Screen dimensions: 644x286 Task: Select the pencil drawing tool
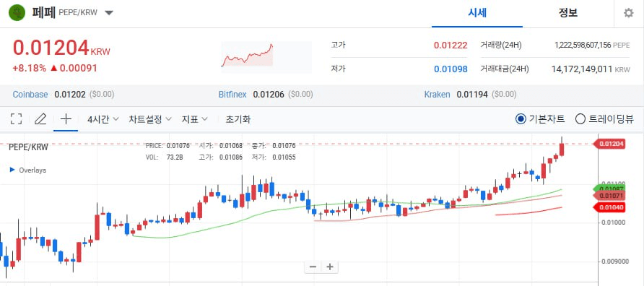coord(40,119)
